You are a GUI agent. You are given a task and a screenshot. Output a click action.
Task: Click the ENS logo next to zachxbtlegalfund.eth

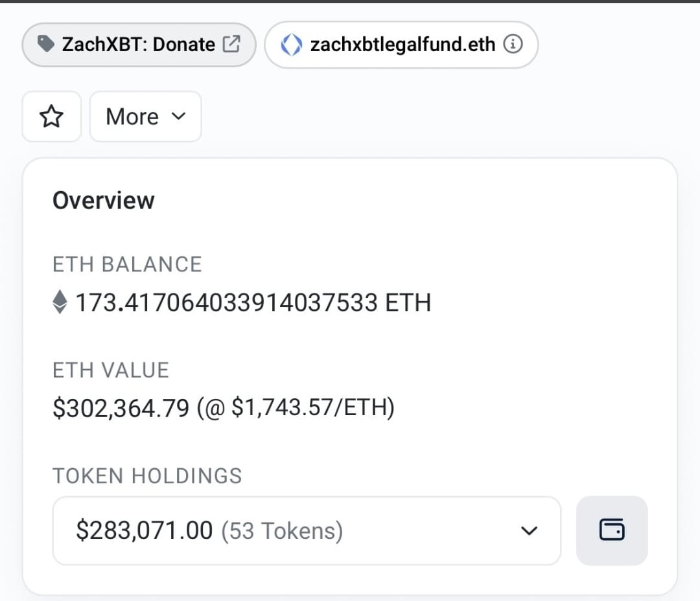292,44
